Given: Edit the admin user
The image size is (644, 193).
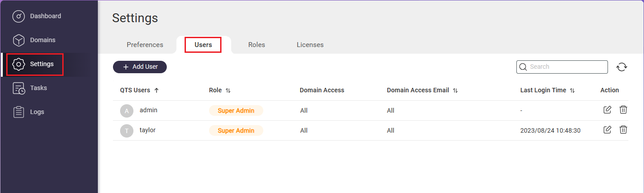Looking at the screenshot, I should [607, 110].
